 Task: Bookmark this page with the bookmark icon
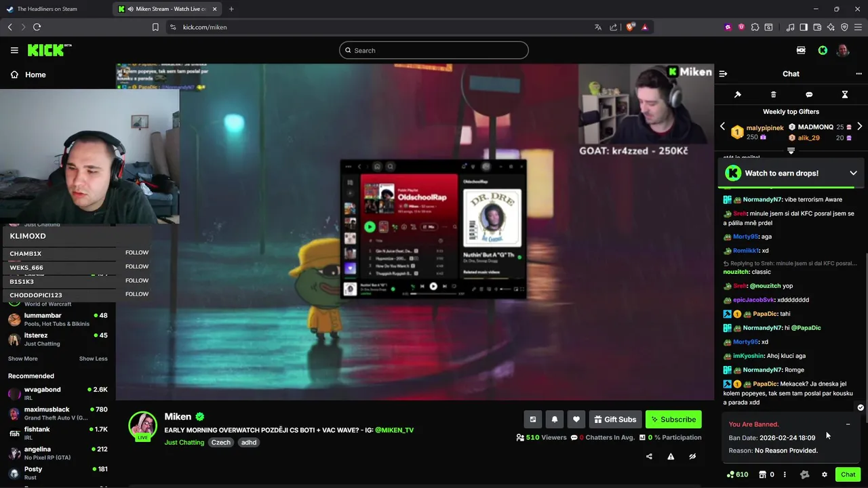[x=155, y=27]
